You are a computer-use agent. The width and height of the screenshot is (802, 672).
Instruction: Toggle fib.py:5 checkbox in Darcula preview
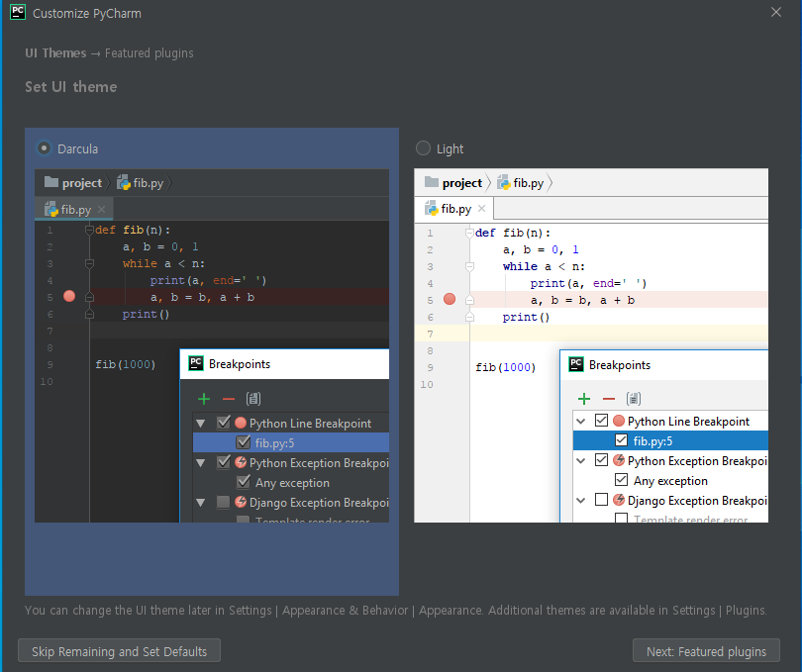[244, 441]
